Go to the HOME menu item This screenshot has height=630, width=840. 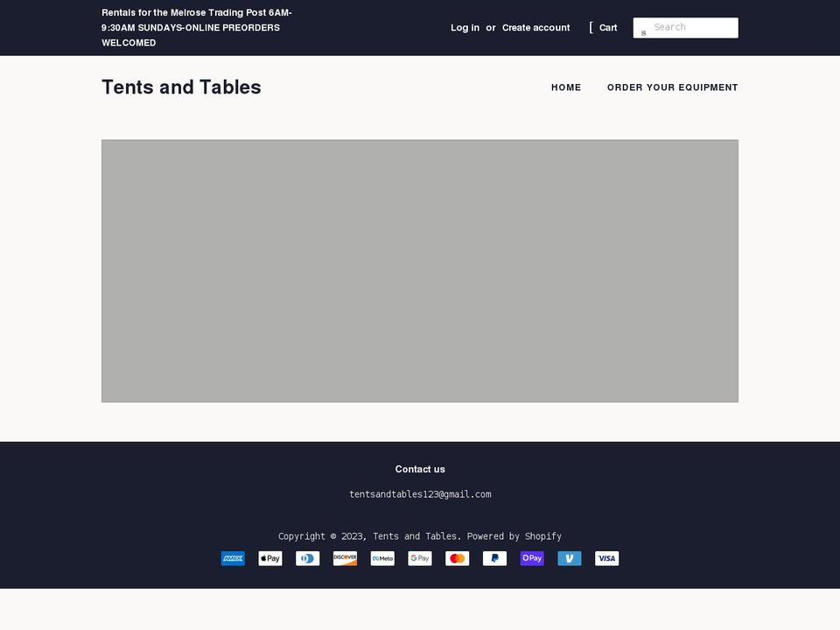click(x=566, y=87)
